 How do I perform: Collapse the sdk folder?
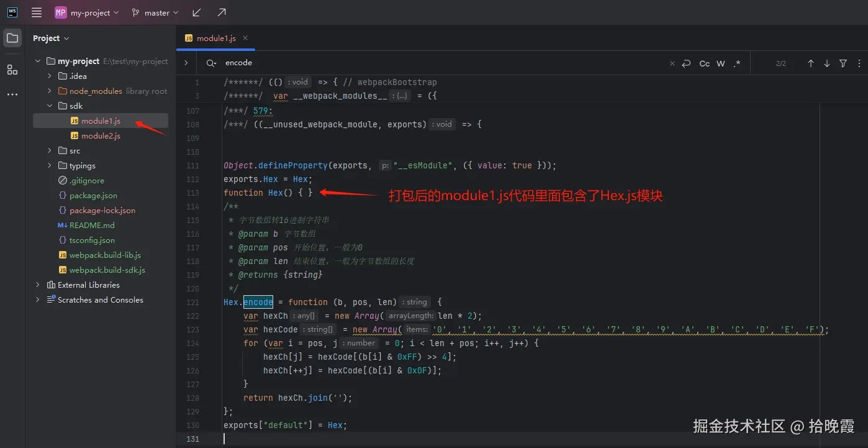click(50, 106)
